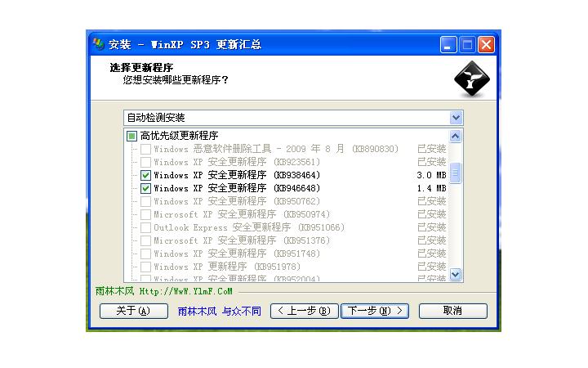This screenshot has width=588, height=368.
Task: Tick the KB951376 update checkbox
Action: (145, 240)
